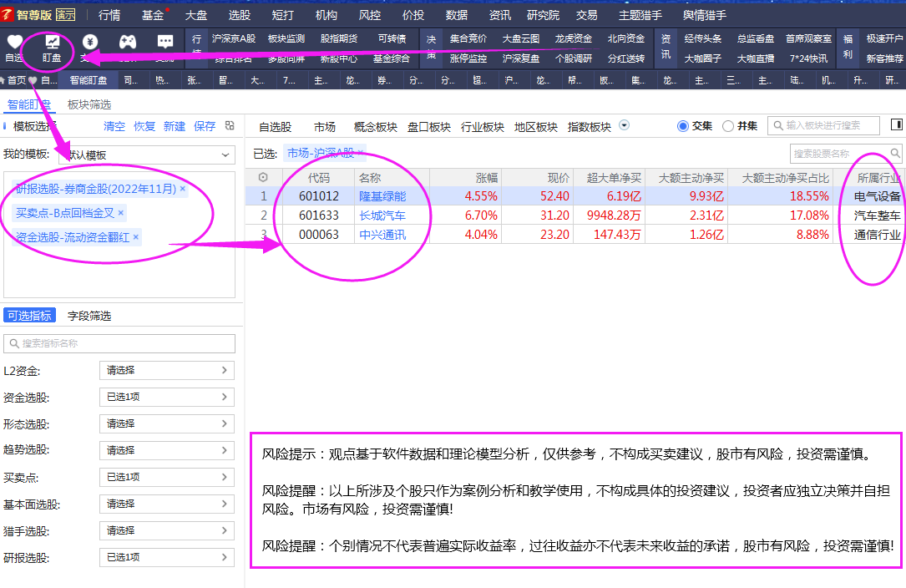Open the 买卖点 selector
Screen dimensions: 906x588
pos(167,477)
